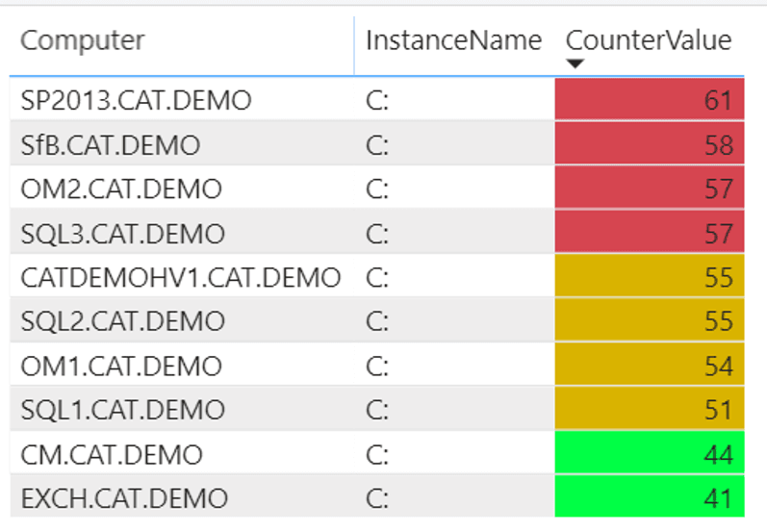The width and height of the screenshot is (767, 532).
Task: Click the SQL1.CAT.DEMO computer cell
Action: [123, 411]
